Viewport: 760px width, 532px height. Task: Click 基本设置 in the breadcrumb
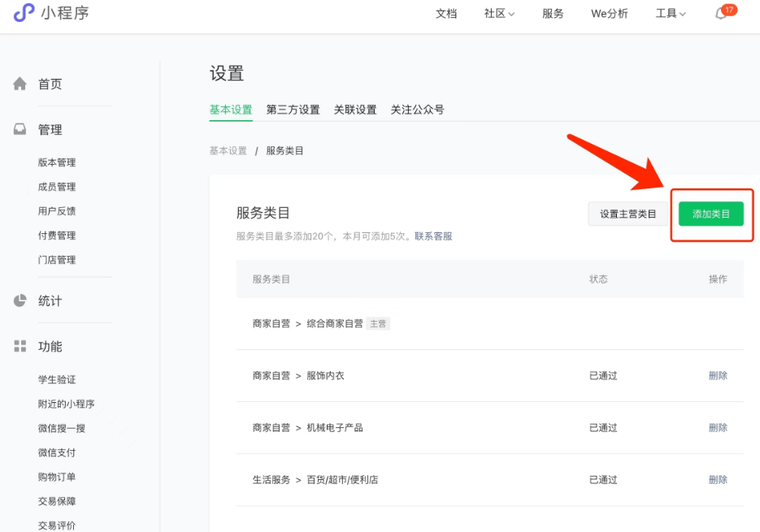228,151
